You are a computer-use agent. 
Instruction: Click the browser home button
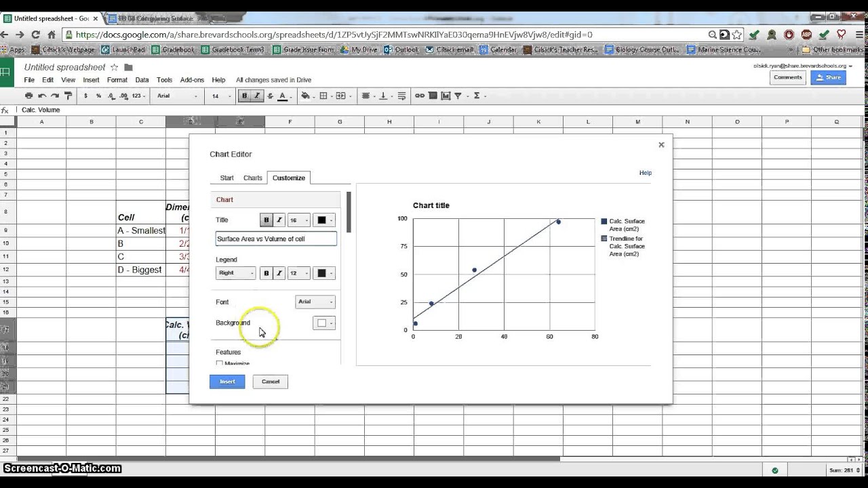[x=52, y=35]
